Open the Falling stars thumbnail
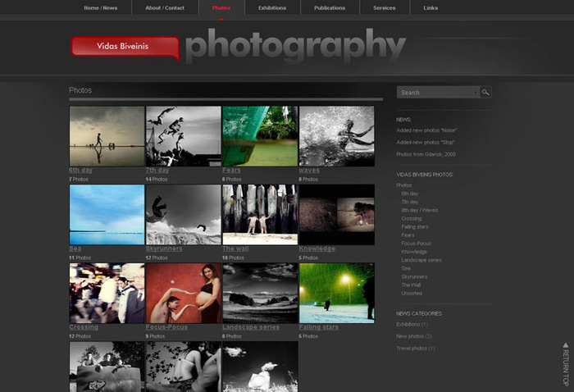The height and width of the screenshot is (392, 574). tap(336, 293)
